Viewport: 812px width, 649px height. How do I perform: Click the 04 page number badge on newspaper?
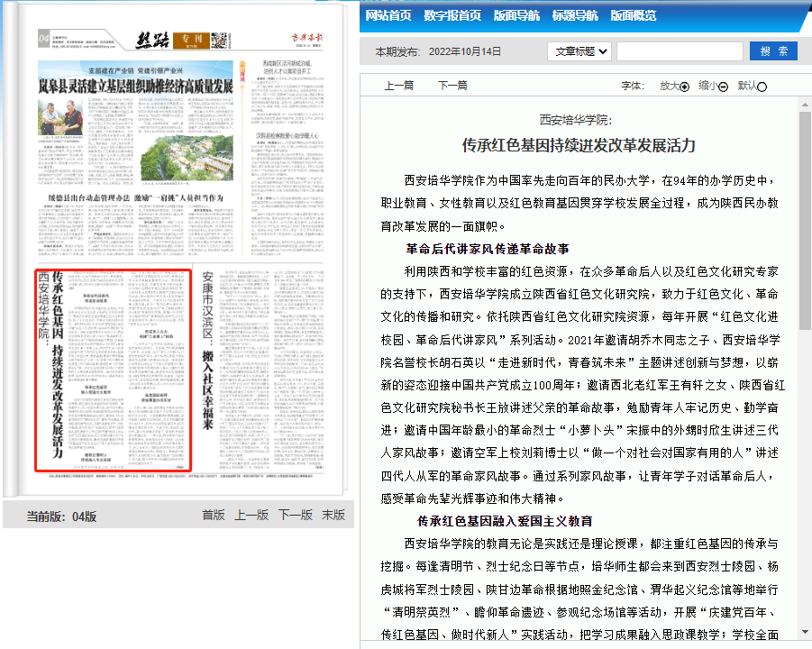coord(43,38)
